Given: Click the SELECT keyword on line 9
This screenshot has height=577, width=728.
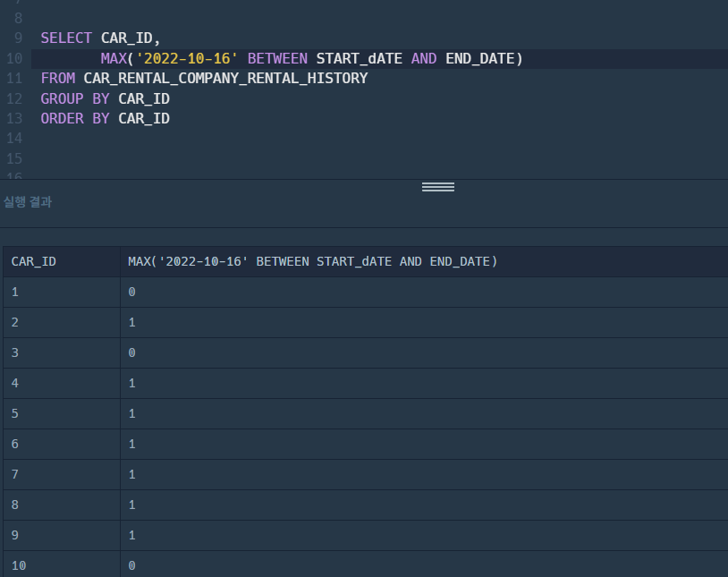Looking at the screenshot, I should (66, 38).
